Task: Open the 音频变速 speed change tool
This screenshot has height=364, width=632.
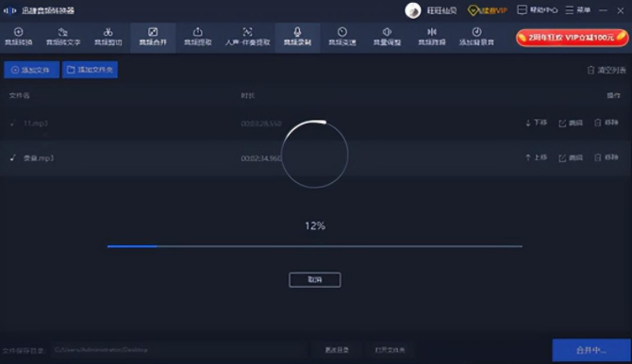Action: point(342,37)
